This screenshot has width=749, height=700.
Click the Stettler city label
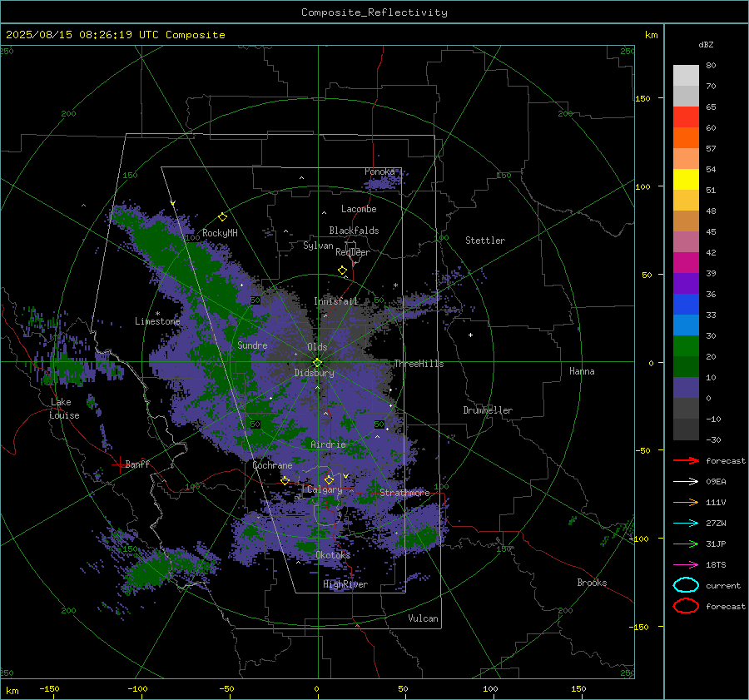485,241
